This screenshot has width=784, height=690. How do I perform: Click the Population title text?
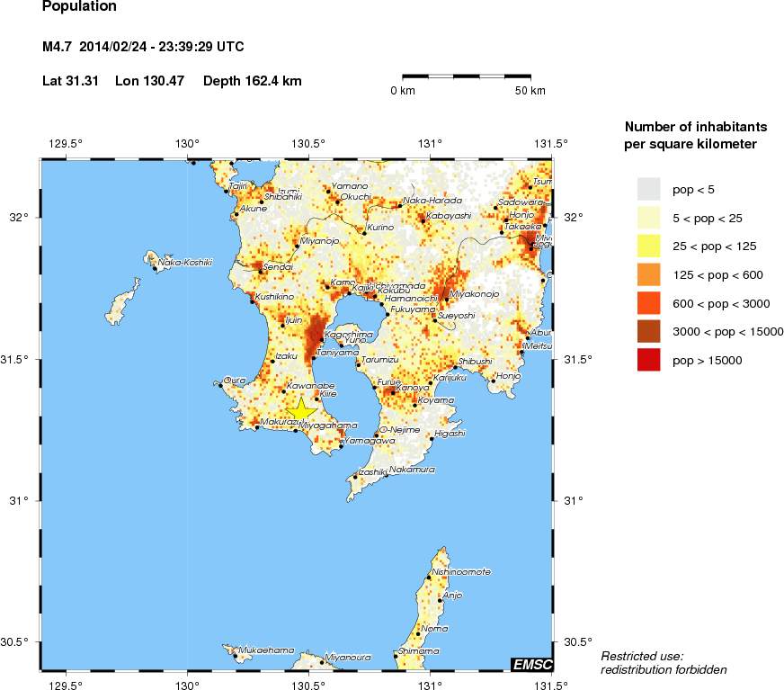pyautogui.click(x=79, y=7)
